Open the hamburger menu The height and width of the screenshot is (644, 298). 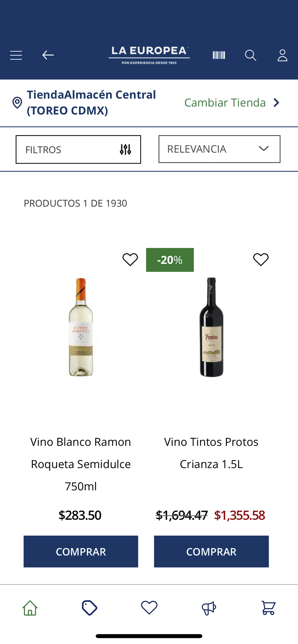click(16, 55)
